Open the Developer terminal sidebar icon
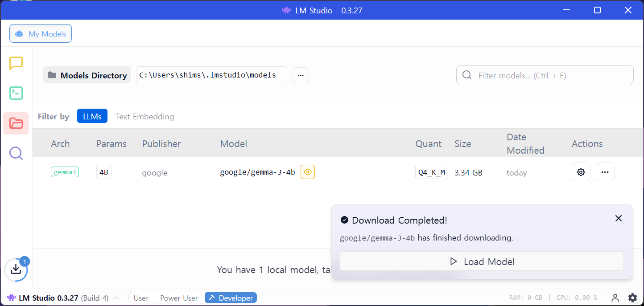 16,93
